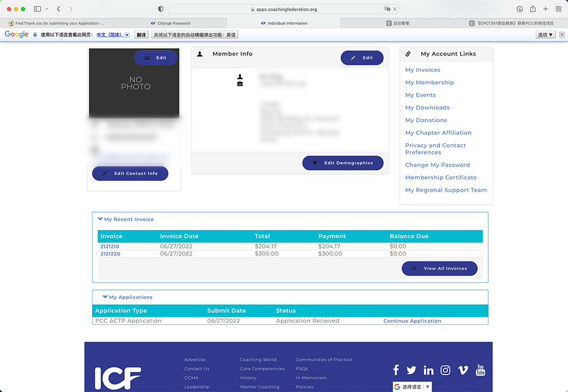Open the YouTube icon in footer
Screen dimensions: 568x392
(480, 370)
